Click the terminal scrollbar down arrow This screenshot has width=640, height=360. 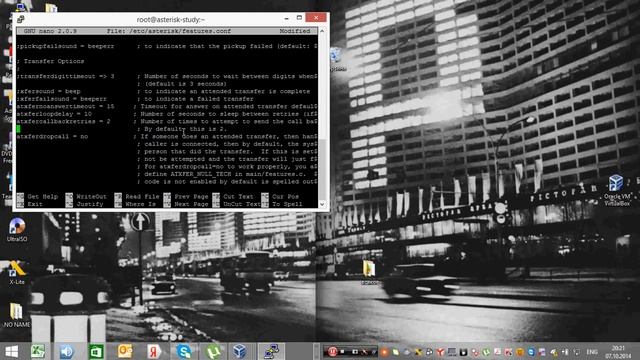pyautogui.click(x=322, y=204)
